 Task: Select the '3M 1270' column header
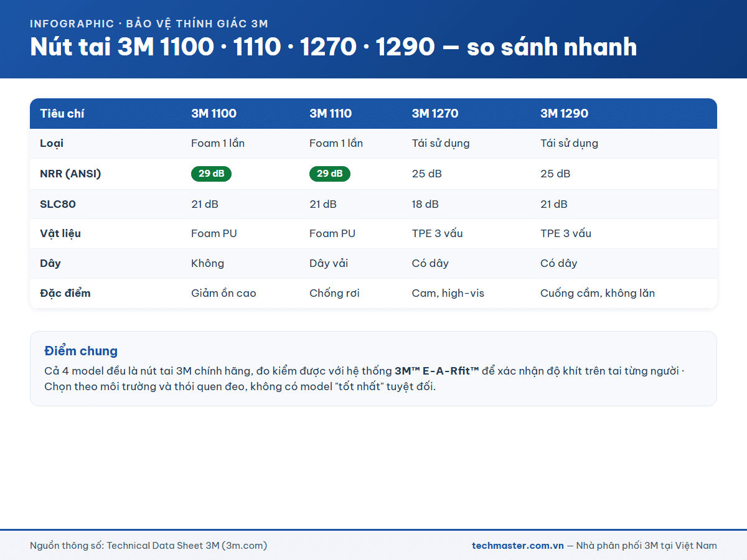tap(435, 114)
